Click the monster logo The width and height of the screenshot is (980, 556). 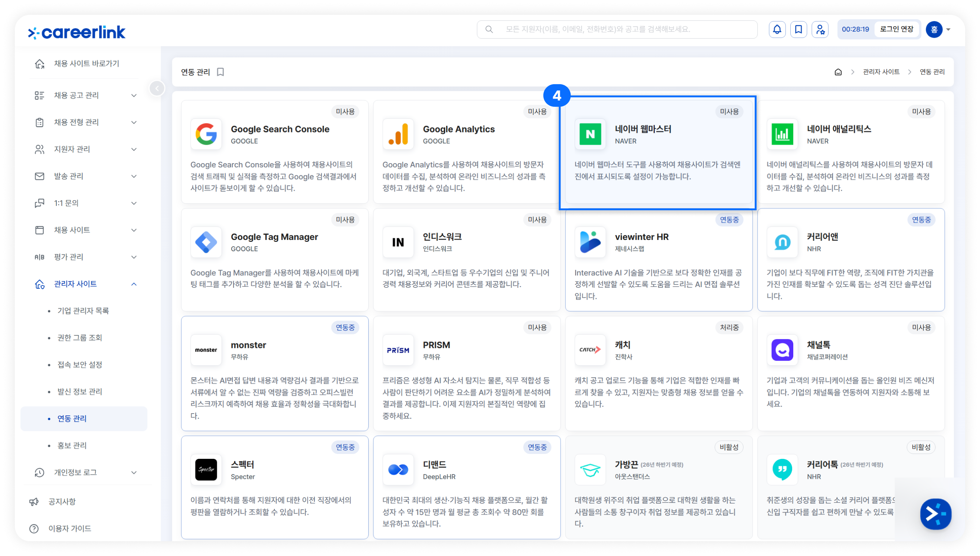pyautogui.click(x=206, y=350)
